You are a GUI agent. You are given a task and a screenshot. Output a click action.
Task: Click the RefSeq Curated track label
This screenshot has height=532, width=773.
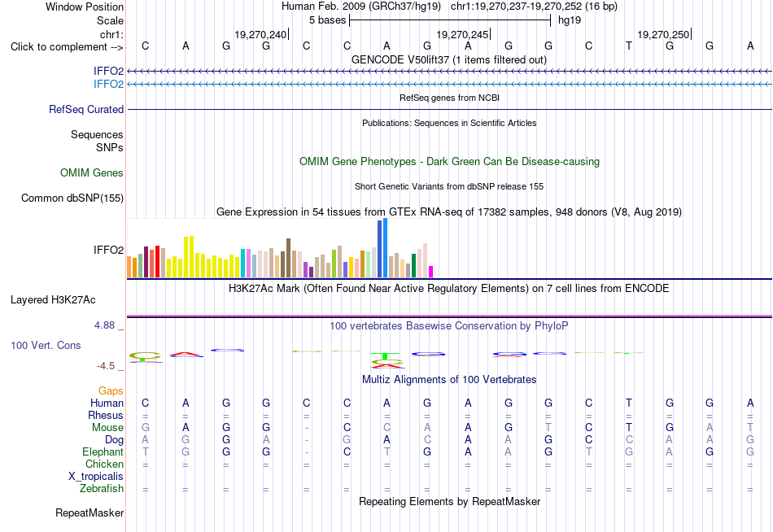(x=85, y=110)
